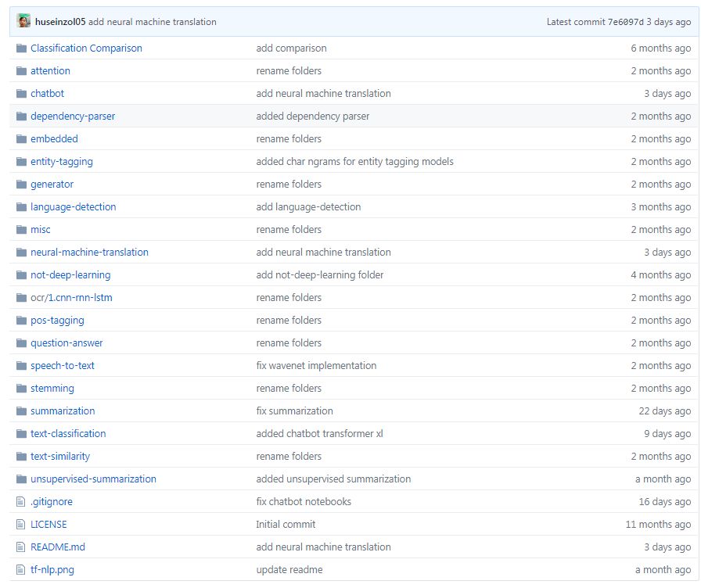Click file icon next to .gitignore
The image size is (701, 588).
coord(20,502)
